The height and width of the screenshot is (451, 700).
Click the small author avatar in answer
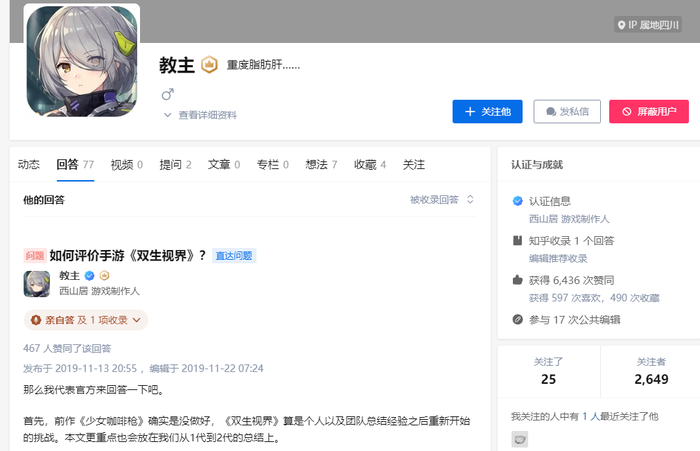[x=37, y=284]
